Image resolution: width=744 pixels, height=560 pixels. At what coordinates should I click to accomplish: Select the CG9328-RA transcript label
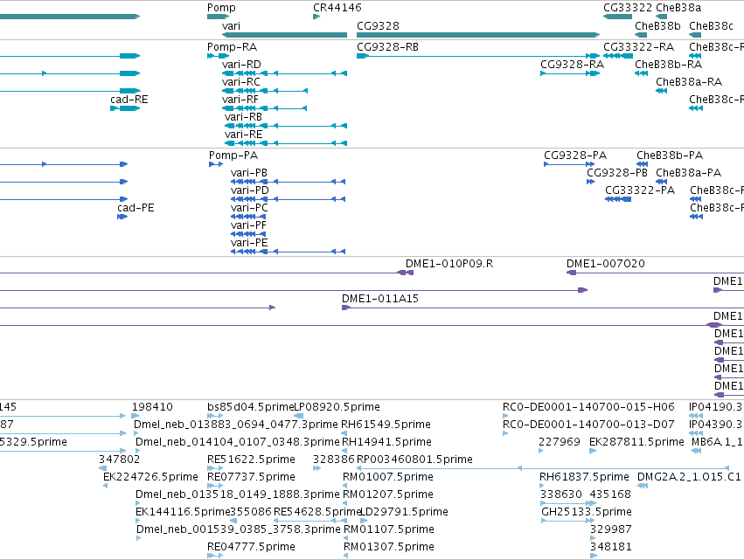pyautogui.click(x=573, y=65)
